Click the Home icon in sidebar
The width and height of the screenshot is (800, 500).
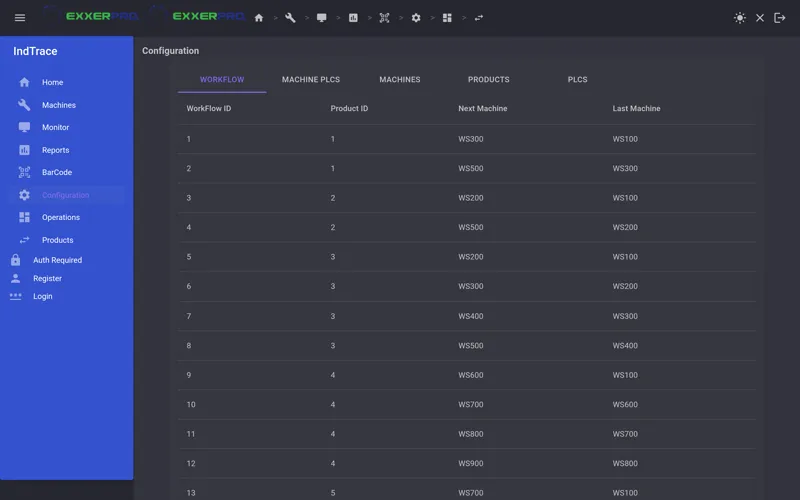(x=24, y=82)
